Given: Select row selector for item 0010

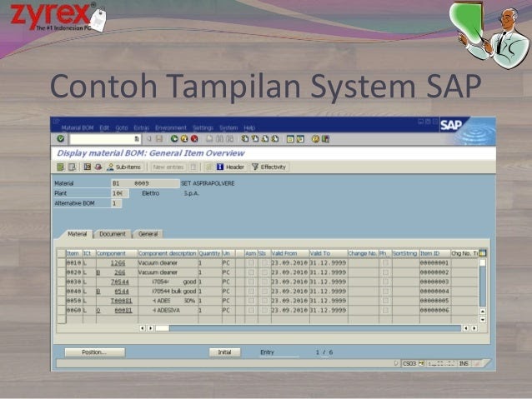Looking at the screenshot, I should click(x=62, y=262).
